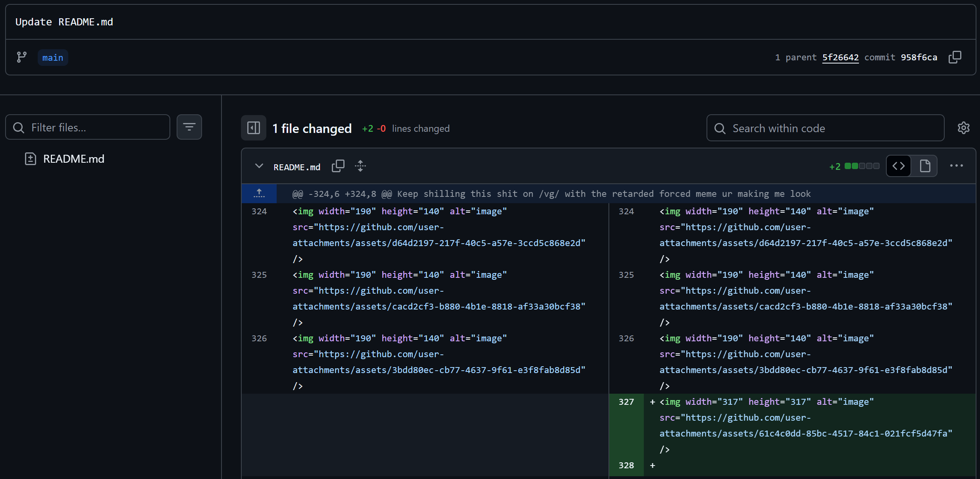This screenshot has width=980, height=479.
Task: Copy the full commit SHA icon
Action: (x=955, y=57)
